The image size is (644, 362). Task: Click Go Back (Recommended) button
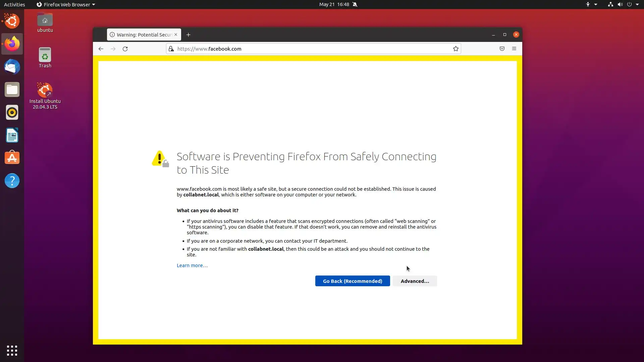pos(352,281)
